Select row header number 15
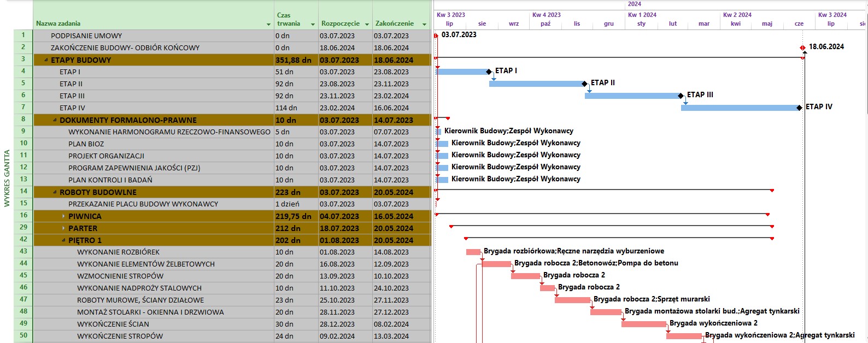The width and height of the screenshot is (868, 343). point(23,204)
